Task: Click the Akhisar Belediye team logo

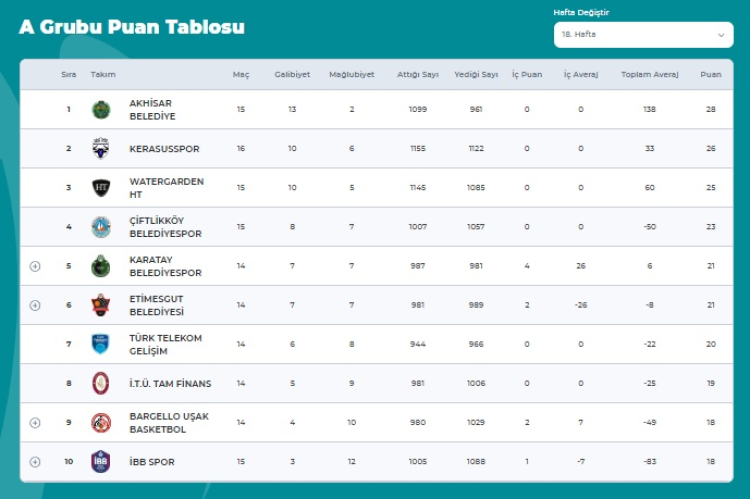Action: 101,110
